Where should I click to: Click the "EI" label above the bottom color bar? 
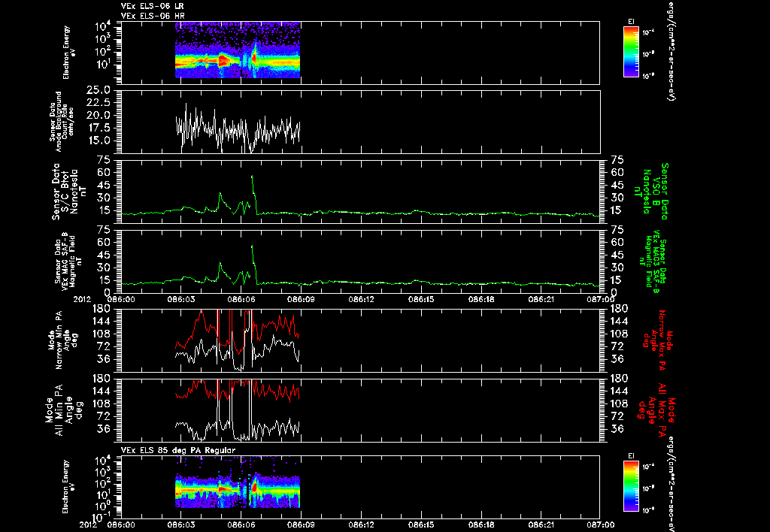(631, 456)
